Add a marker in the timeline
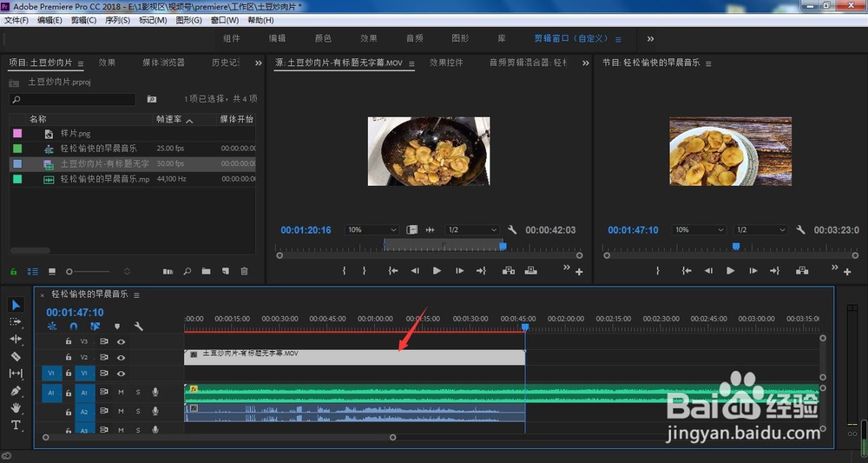Viewport: 868px width, 463px height. click(117, 327)
